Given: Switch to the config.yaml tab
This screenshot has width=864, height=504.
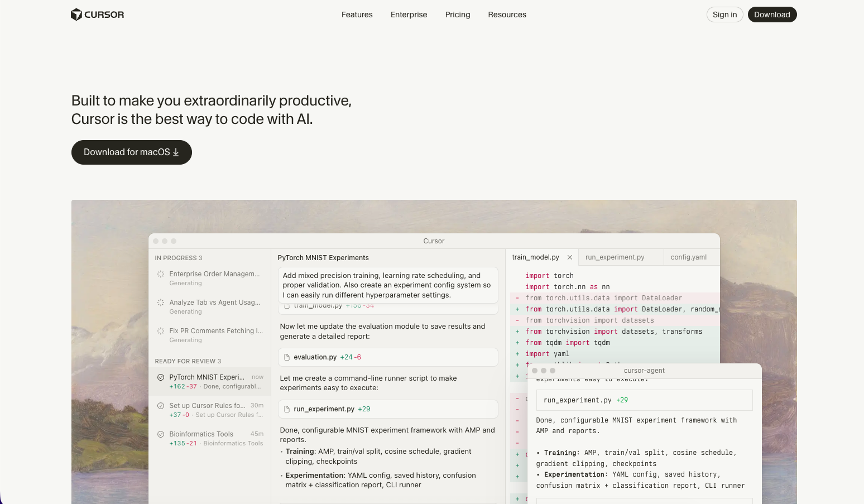Looking at the screenshot, I should click(688, 257).
